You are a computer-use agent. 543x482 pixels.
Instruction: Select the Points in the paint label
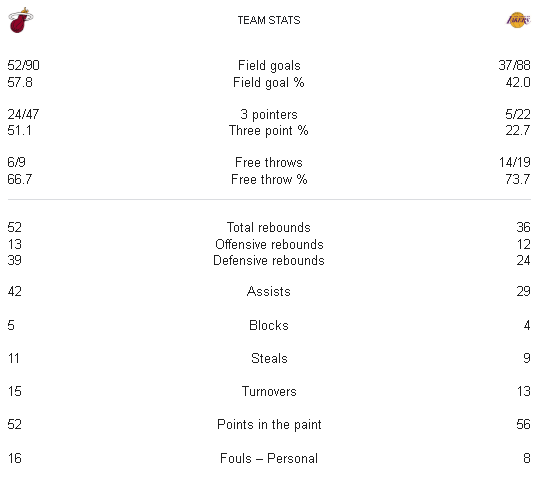tap(269, 425)
